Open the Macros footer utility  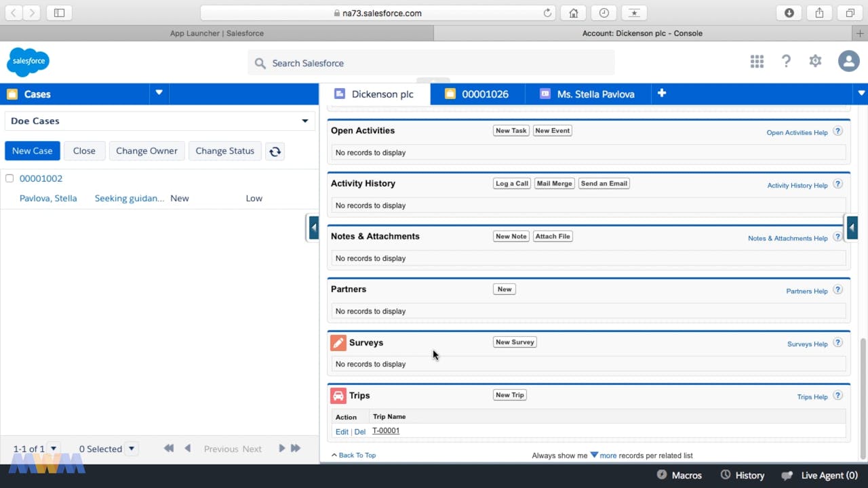679,475
